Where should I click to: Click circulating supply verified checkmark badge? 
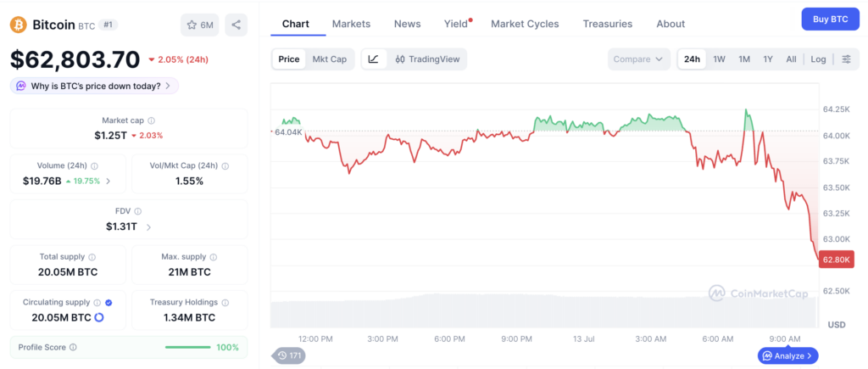pyautogui.click(x=108, y=303)
